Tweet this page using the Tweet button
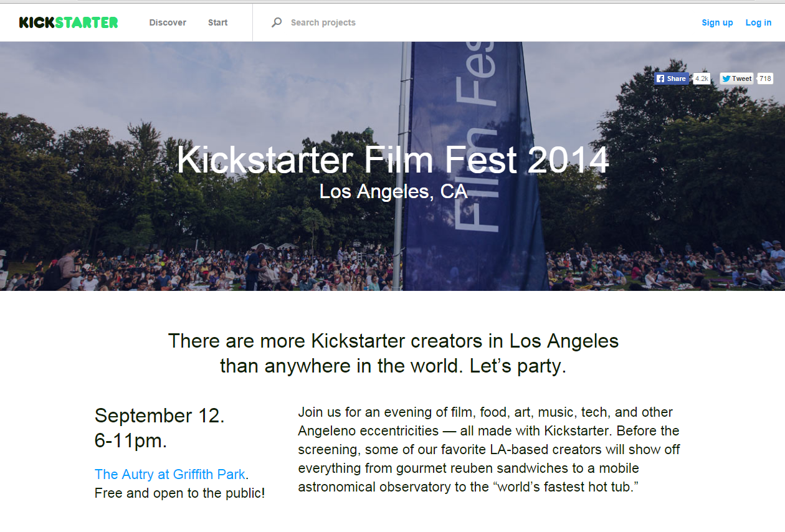 (x=736, y=78)
